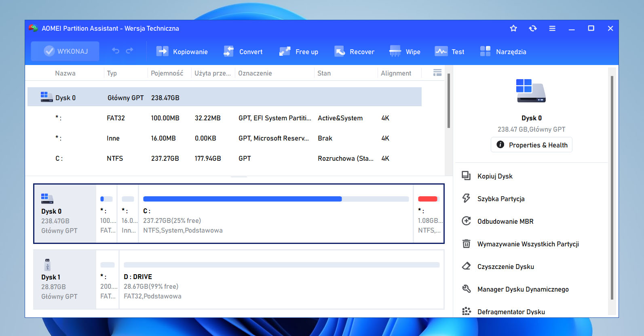This screenshot has height=336, width=644.
Task: Click the eraser icon for Czyszczenie Dysku
Action: click(466, 266)
